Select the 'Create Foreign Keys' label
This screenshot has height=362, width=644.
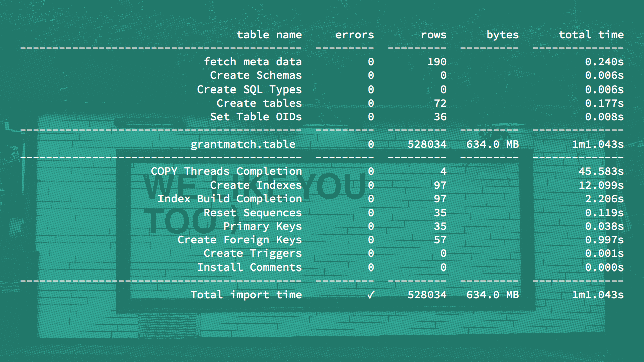[239, 240]
